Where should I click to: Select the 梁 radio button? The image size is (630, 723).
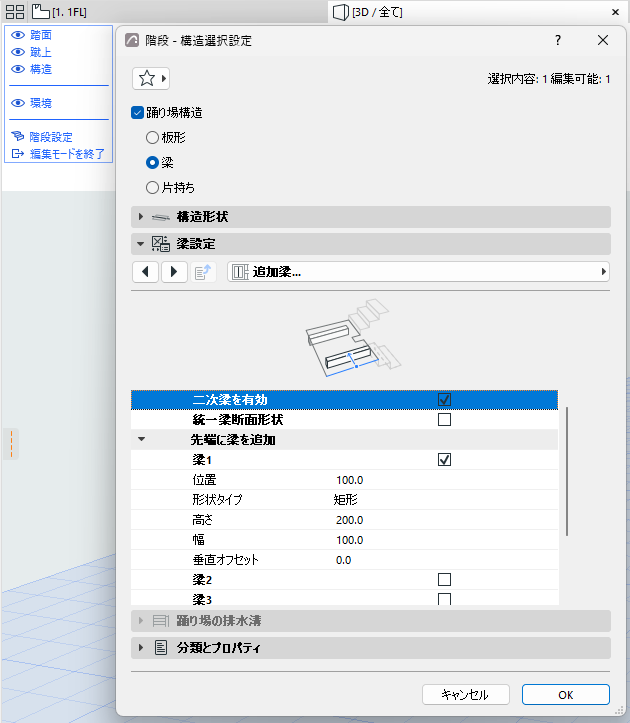click(152, 162)
